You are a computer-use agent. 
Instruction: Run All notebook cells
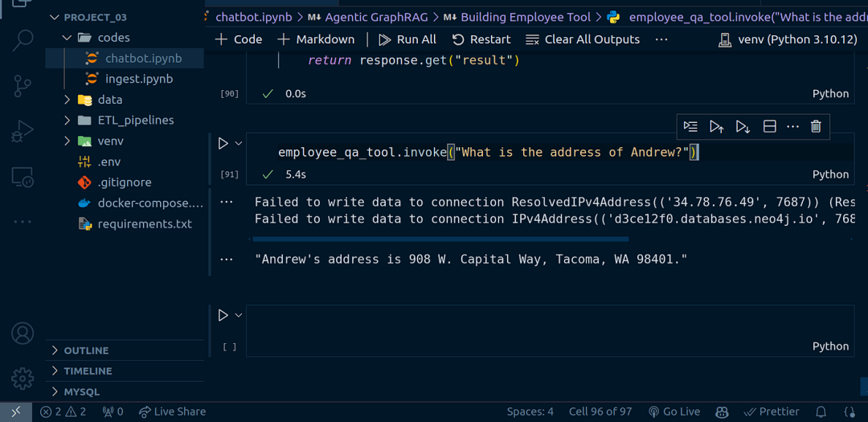point(407,39)
